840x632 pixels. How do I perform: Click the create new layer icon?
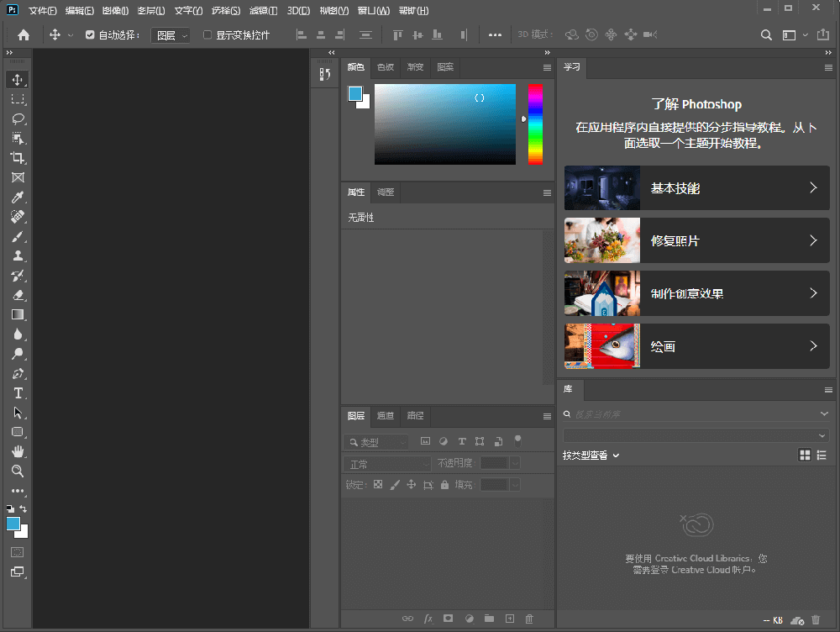(510, 619)
